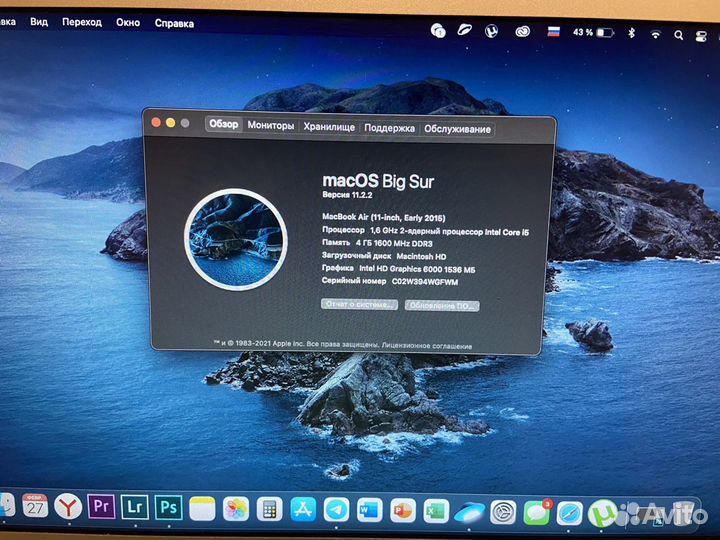The height and width of the screenshot is (540, 720).
Task: Click the macOS Big Sur circular image
Action: [236, 239]
